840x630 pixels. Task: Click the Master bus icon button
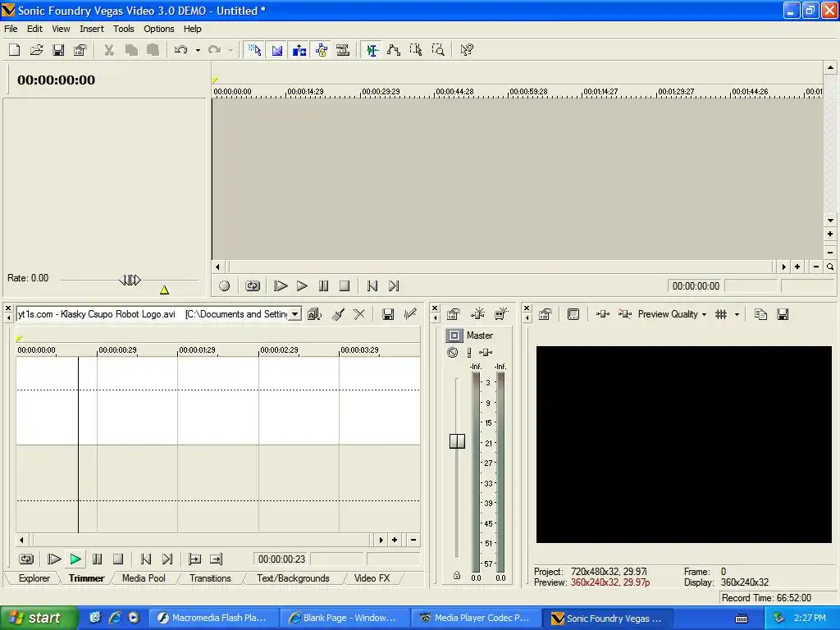454,336
